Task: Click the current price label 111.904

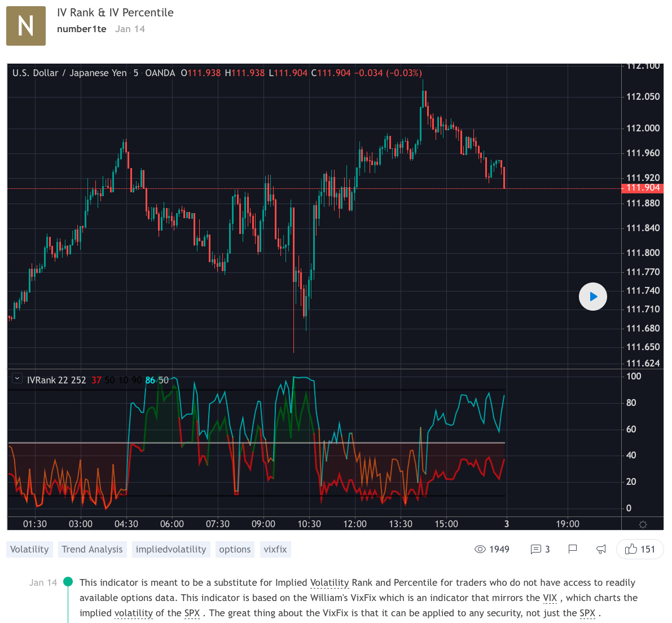Action: click(643, 188)
